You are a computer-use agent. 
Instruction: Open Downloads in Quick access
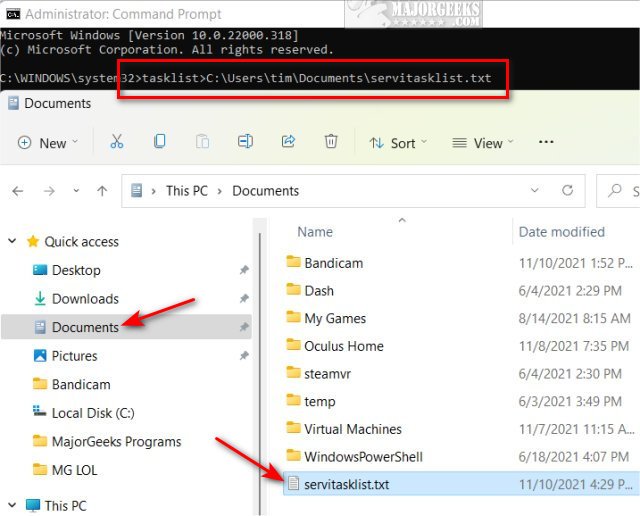point(85,298)
